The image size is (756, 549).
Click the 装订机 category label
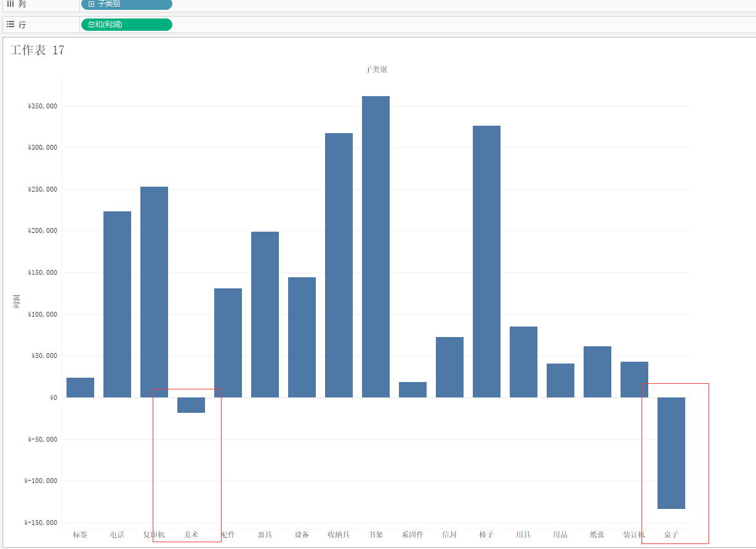point(634,534)
